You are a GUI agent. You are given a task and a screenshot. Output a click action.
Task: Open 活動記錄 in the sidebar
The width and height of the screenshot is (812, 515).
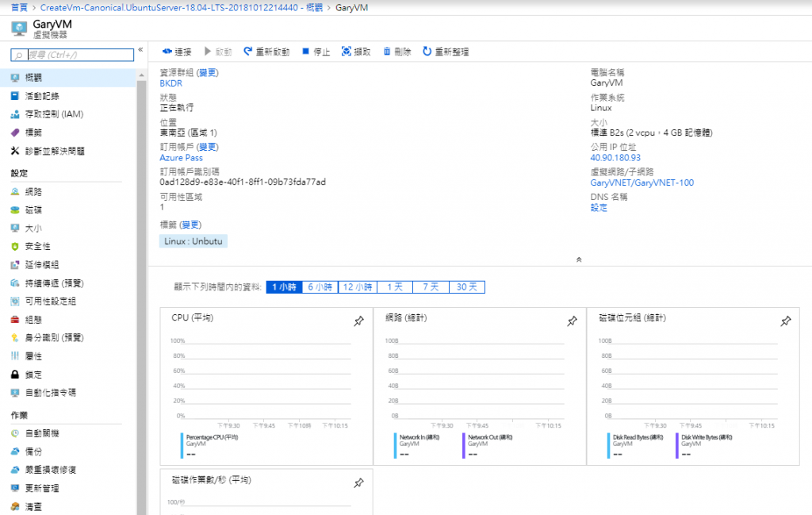pyautogui.click(x=67, y=96)
